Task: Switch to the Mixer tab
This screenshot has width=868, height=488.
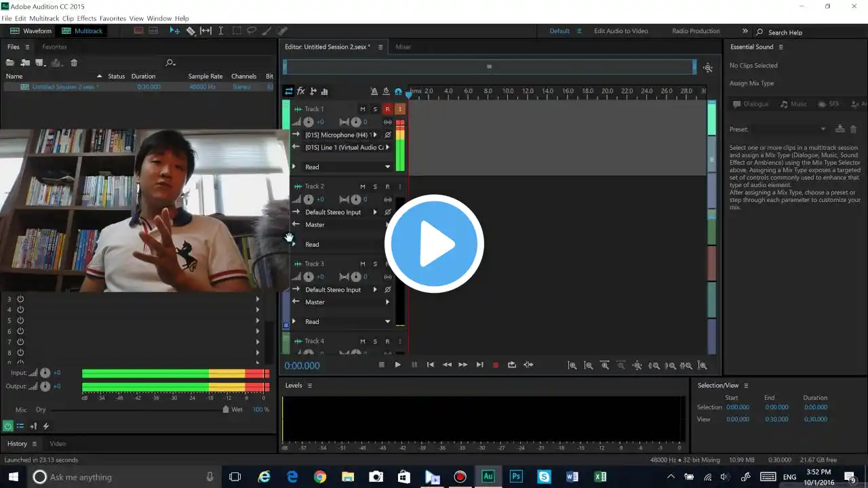Action: tap(403, 47)
